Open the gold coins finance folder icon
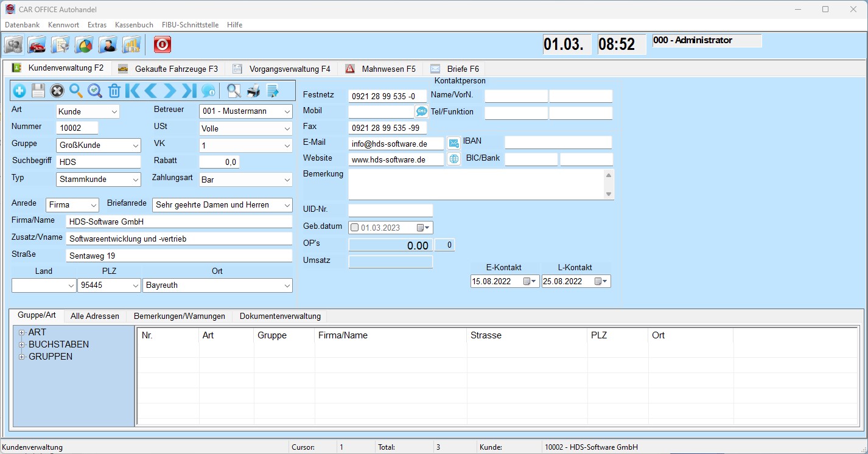 coord(131,44)
